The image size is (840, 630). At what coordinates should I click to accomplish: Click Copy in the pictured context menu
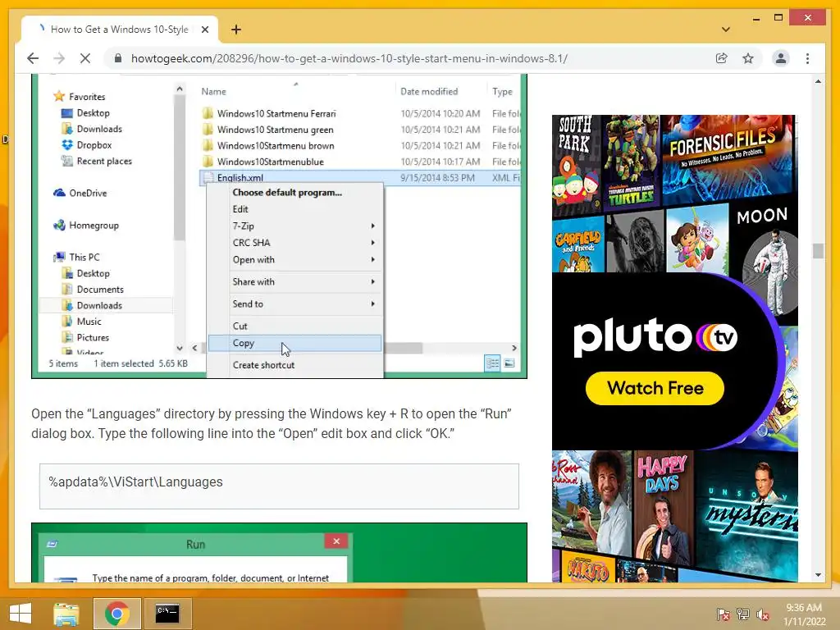point(294,343)
